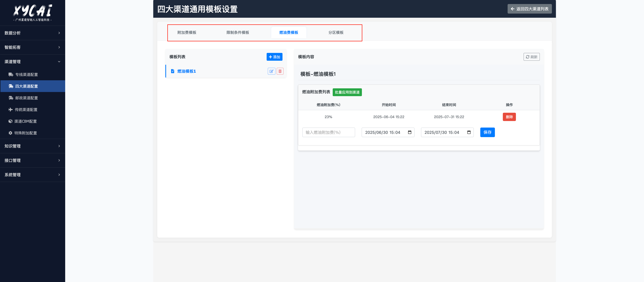Go to 渠道CBM配置 page
Image resolution: width=644 pixels, height=282 pixels.
[32, 121]
